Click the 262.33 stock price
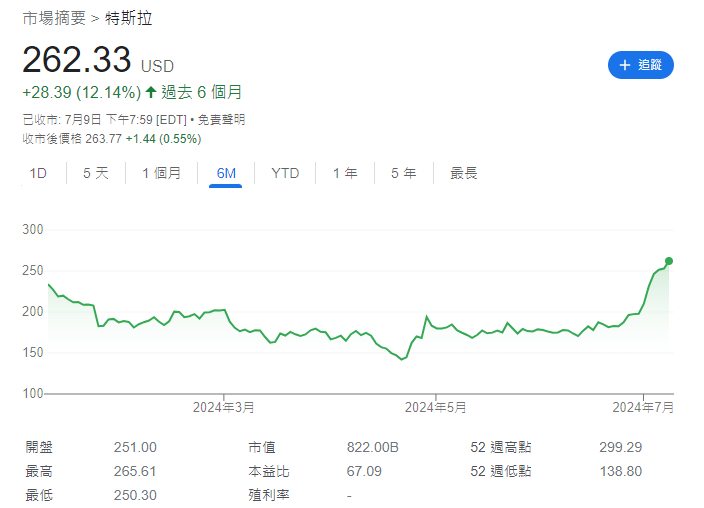This screenshot has height=508, width=704. (x=77, y=60)
